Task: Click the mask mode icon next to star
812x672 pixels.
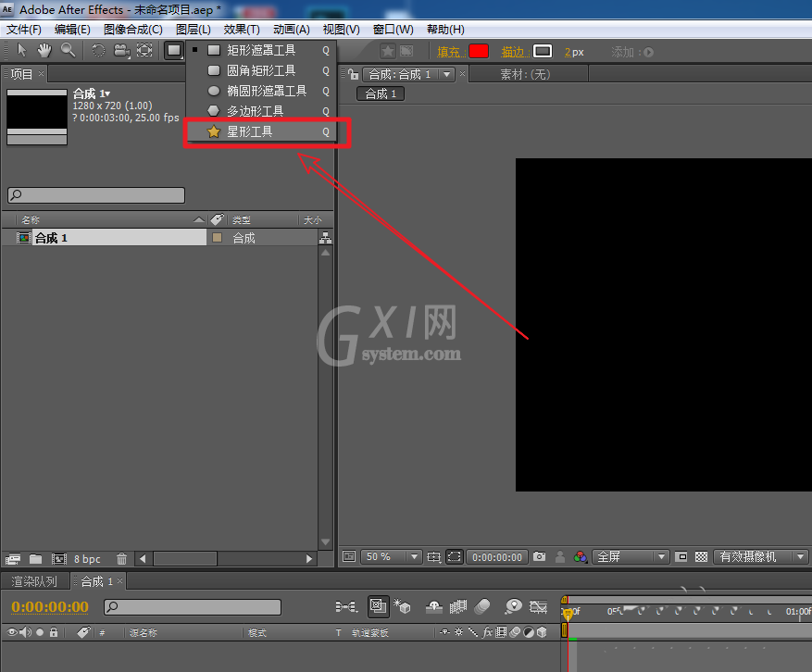Action: click(x=407, y=51)
